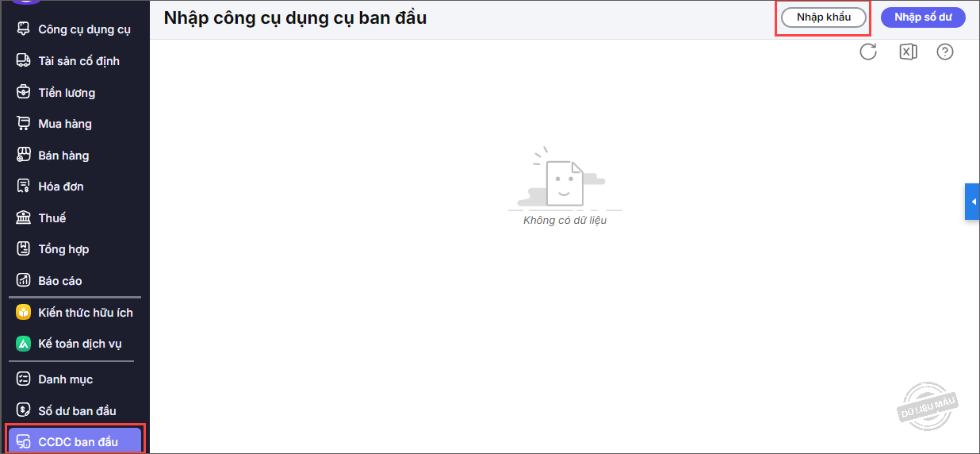
Task: Click the Mua hàng cart icon
Action: tap(24, 123)
